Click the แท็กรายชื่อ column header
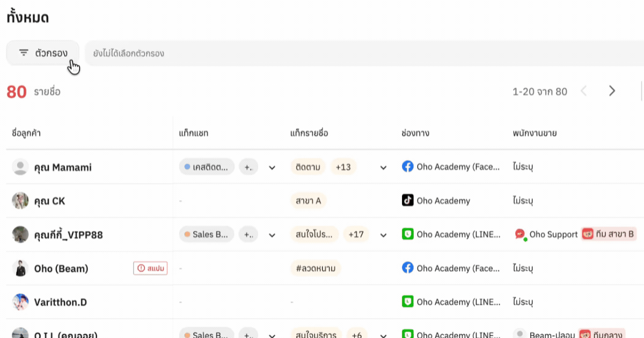 point(309,133)
